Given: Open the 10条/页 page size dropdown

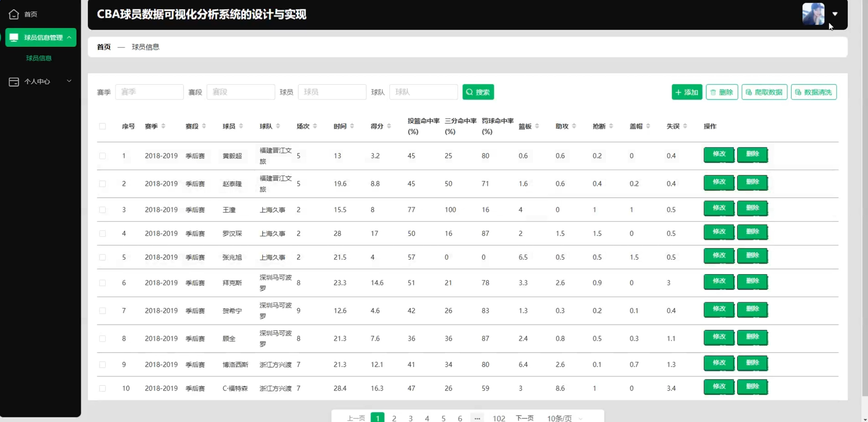Looking at the screenshot, I should [x=564, y=418].
